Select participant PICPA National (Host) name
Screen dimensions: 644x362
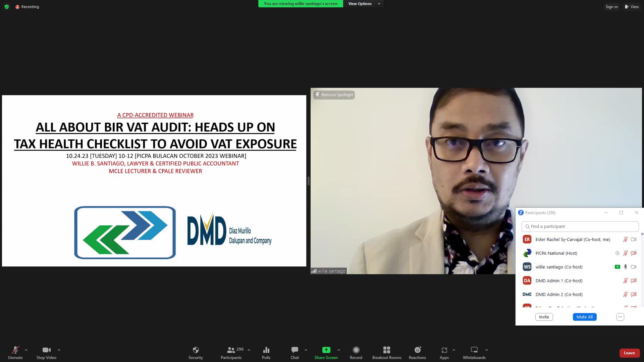pos(556,253)
